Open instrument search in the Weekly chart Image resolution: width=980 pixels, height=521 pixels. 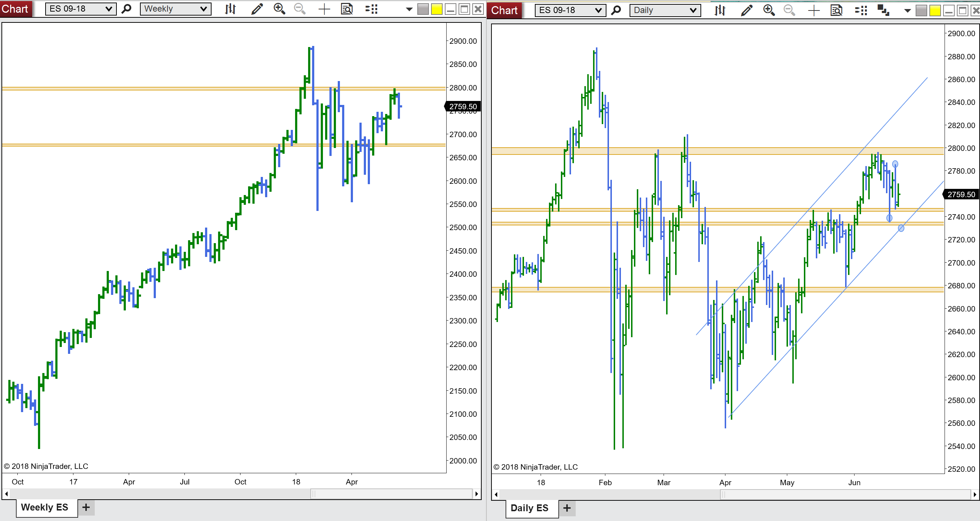coord(126,9)
